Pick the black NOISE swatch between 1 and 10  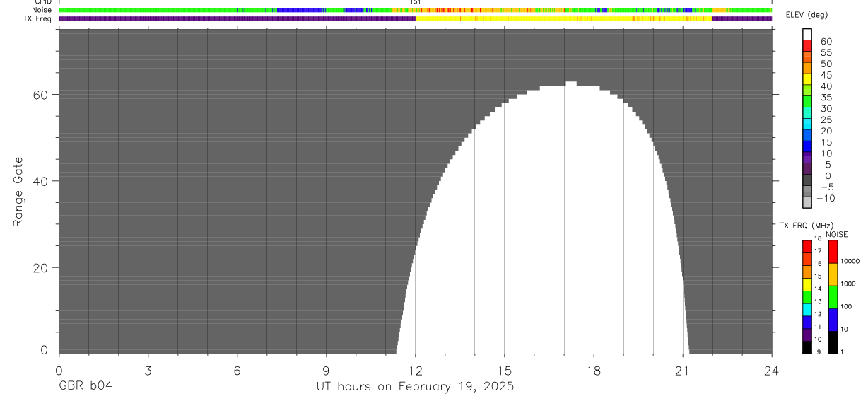pyautogui.click(x=833, y=342)
